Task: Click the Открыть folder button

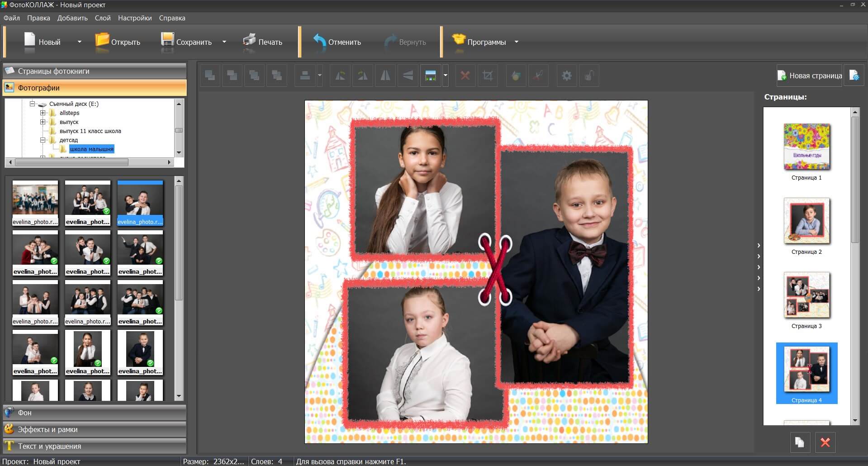Action: pos(118,42)
